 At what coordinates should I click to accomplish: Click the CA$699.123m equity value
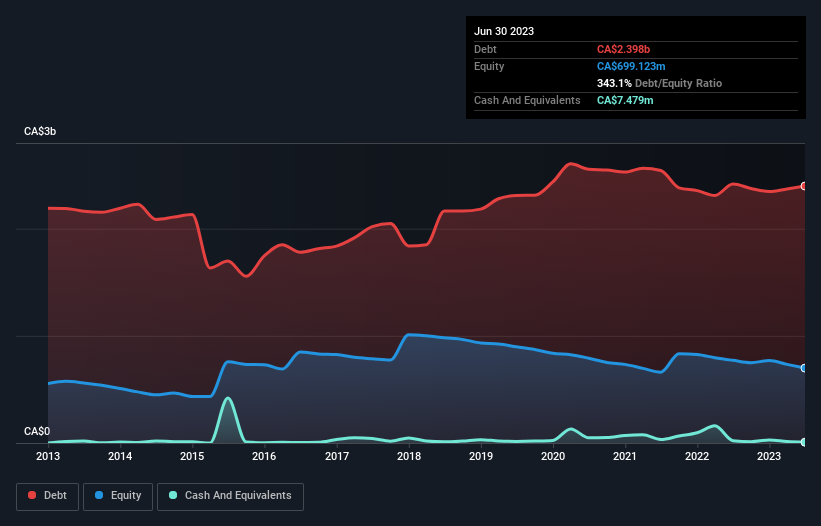tap(631, 66)
